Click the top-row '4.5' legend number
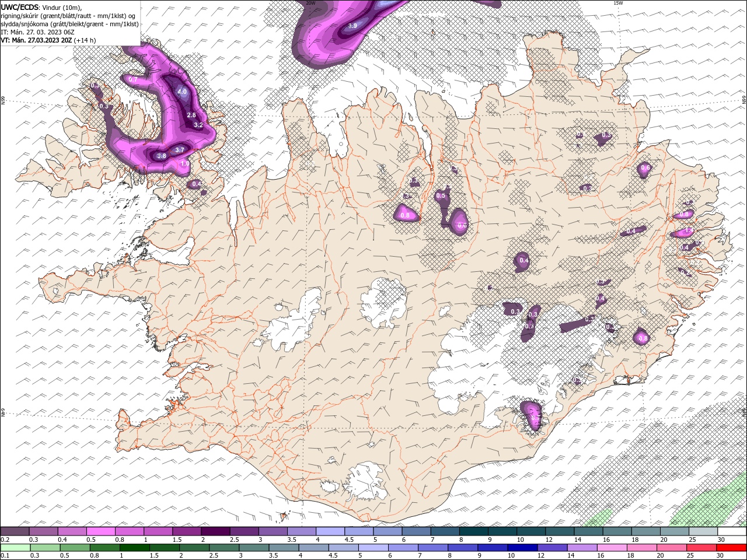Viewport: 747px width, 560px height. pyautogui.click(x=349, y=540)
